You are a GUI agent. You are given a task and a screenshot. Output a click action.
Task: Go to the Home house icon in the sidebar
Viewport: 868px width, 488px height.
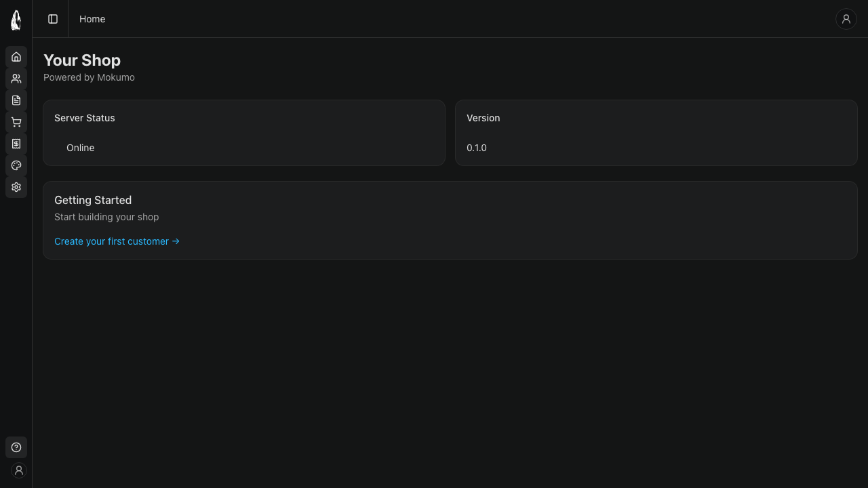[x=16, y=57]
